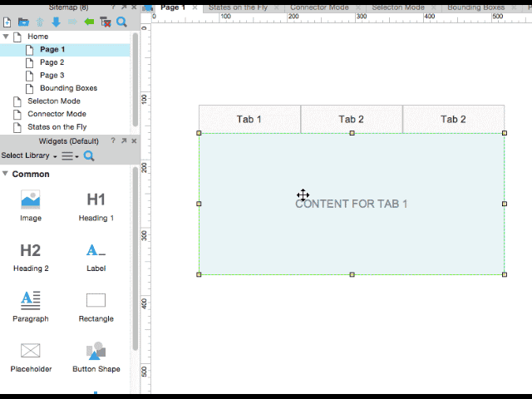
Task: Select the Heading 1 widget
Action: (x=96, y=205)
